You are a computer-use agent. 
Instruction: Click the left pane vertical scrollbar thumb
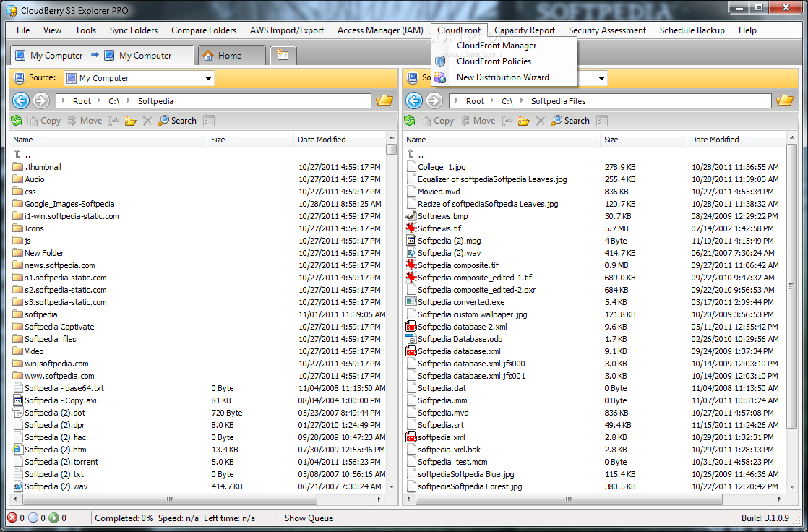coord(391,148)
